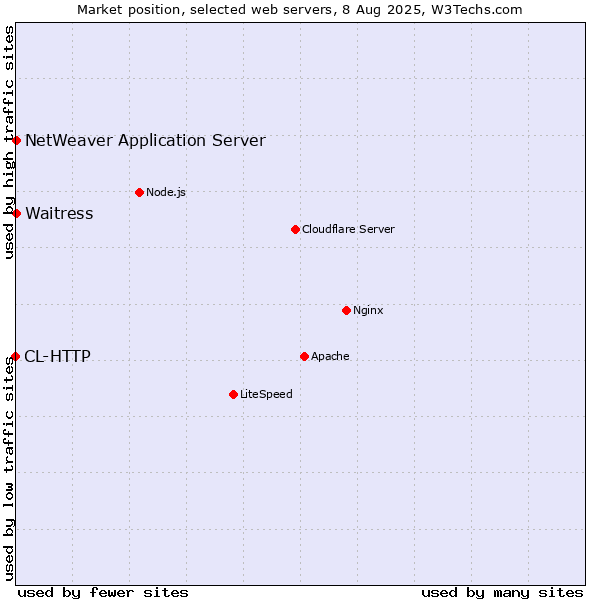Click the Node.js red marker

tap(140, 192)
